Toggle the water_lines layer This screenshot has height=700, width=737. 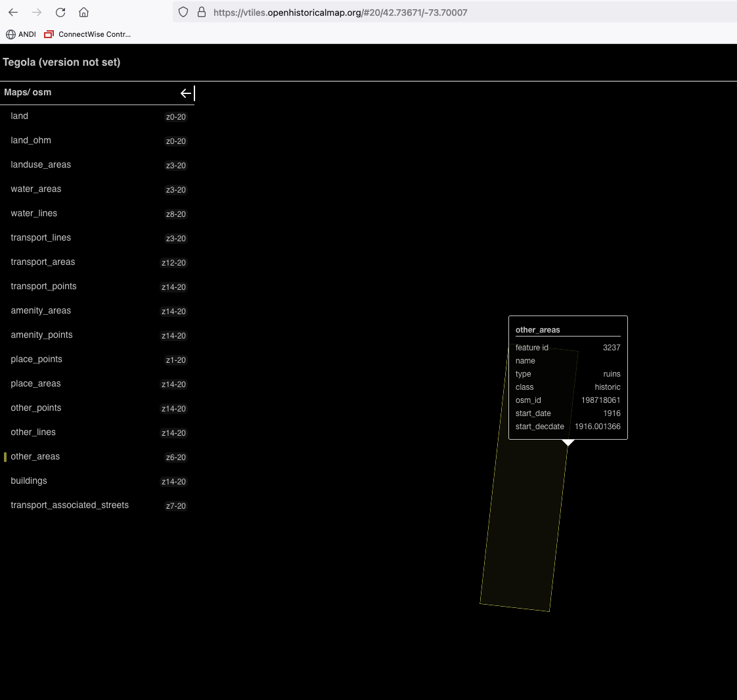click(33, 213)
